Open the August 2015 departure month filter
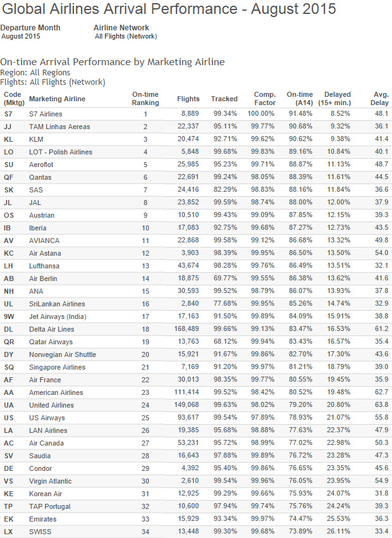 point(21,37)
